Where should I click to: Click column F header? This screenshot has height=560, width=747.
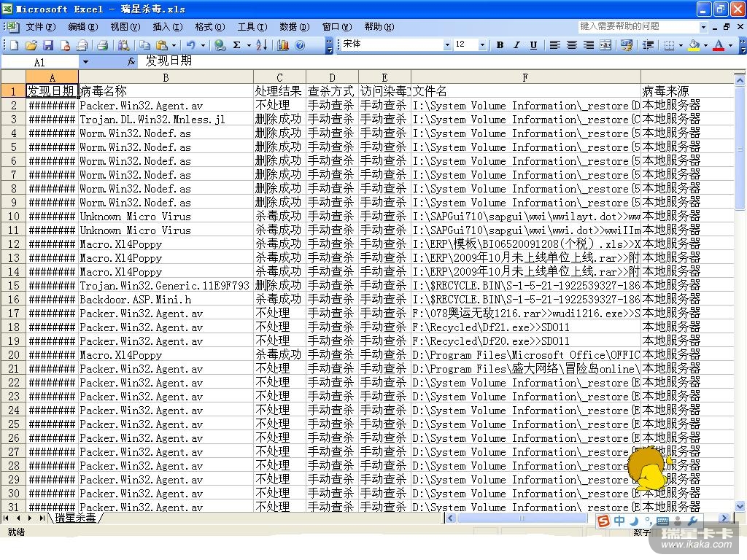coord(525,77)
